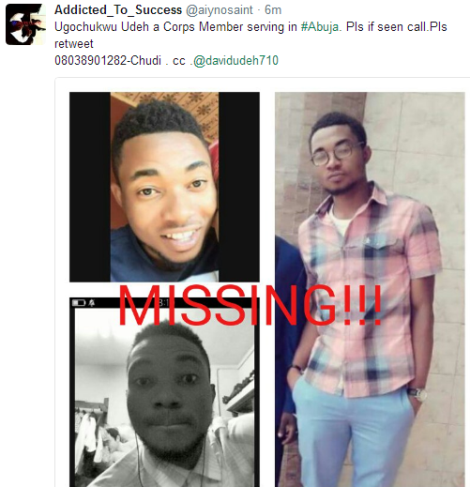Follow the #Abuja hashtag link
Screen dimensions: 470x487
[320, 27]
